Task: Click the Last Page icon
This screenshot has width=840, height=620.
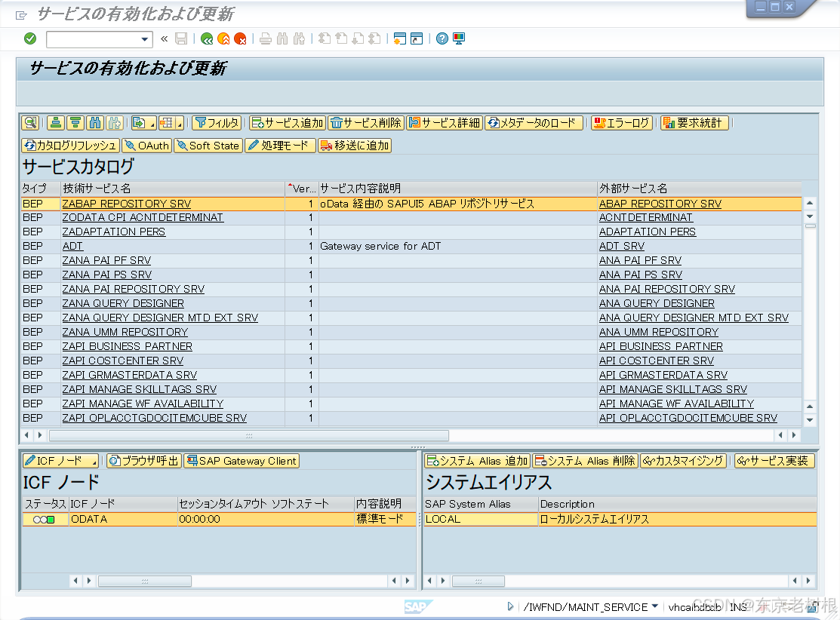Action: [374, 38]
